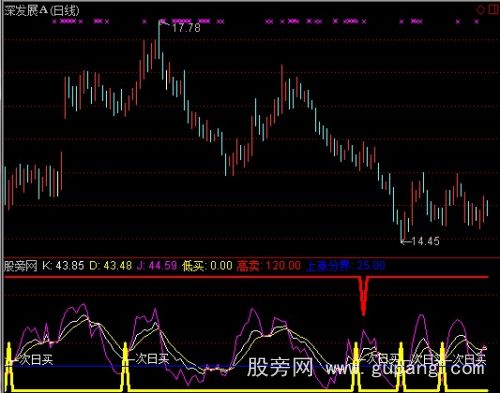Image resolution: width=500 pixels, height=393 pixels.
Task: Click the 深发展A (日线) chart title
Action: click(x=42, y=11)
